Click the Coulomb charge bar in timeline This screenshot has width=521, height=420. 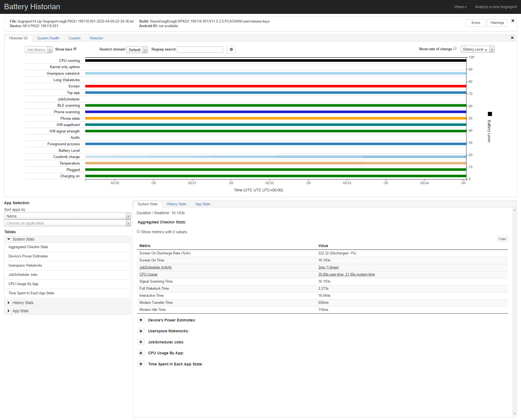[276, 157]
